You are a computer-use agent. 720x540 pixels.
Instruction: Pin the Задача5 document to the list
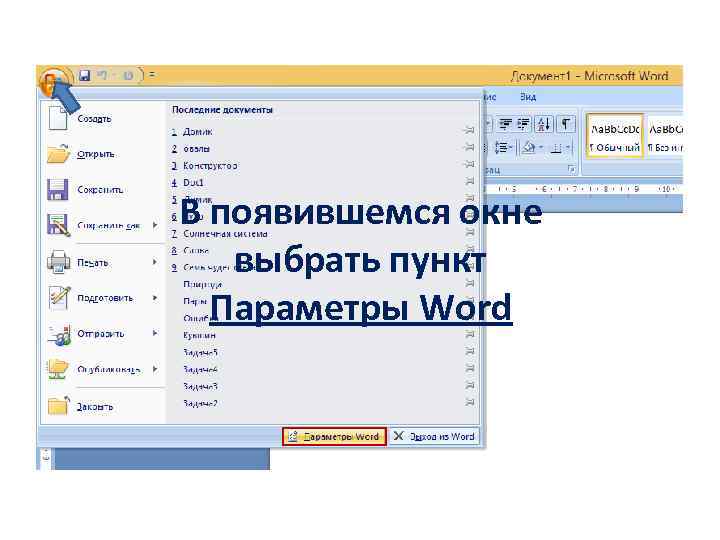pyautogui.click(x=469, y=351)
